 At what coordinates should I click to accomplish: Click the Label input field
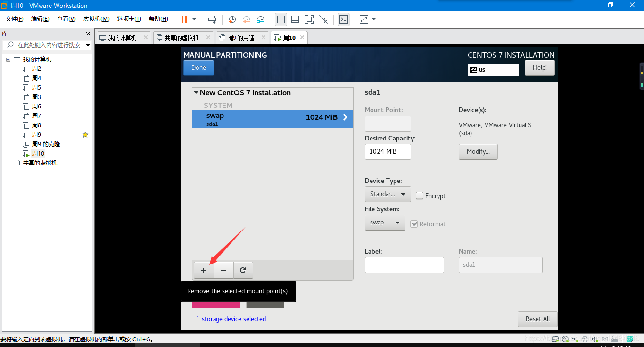tap(405, 265)
